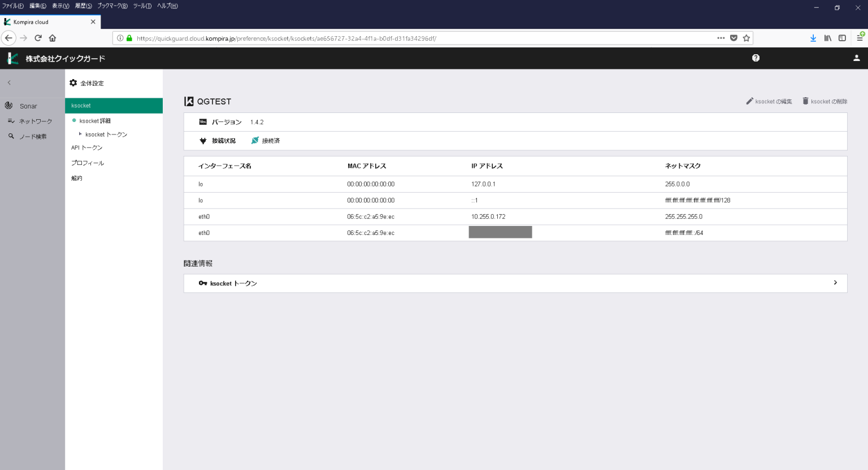Viewport: 868px width, 470px height.
Task: Click the key icon beside ksocket トークン
Action: pos(202,284)
